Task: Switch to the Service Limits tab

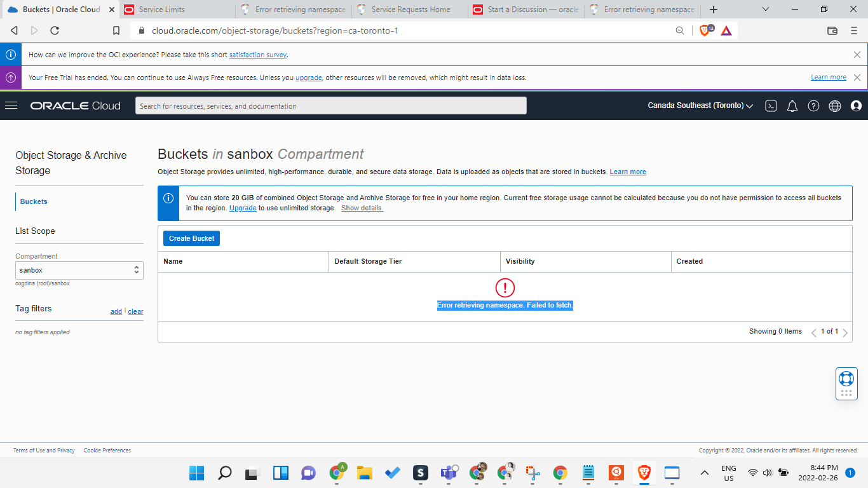Action: click(177, 10)
